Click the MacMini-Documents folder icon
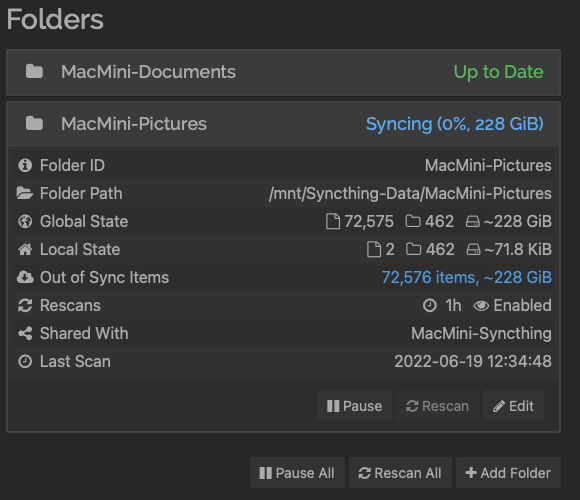Image resolution: width=580 pixels, height=500 pixels. tap(34, 71)
